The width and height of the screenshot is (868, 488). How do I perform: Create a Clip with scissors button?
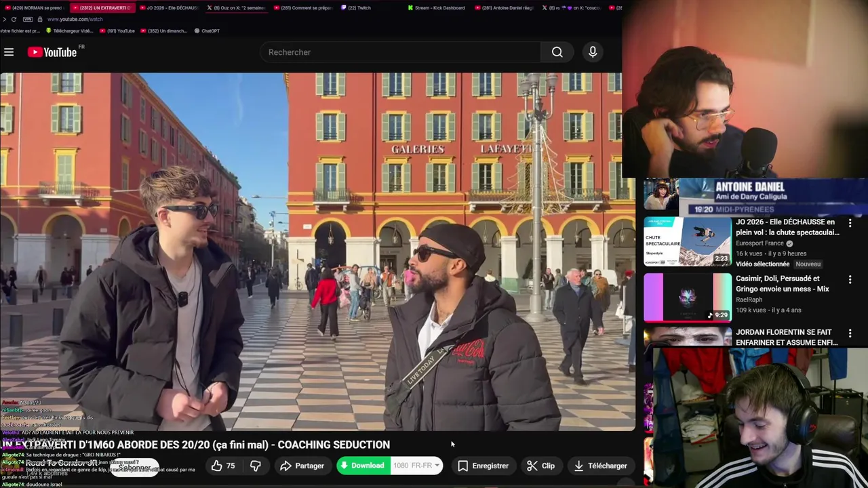(541, 466)
